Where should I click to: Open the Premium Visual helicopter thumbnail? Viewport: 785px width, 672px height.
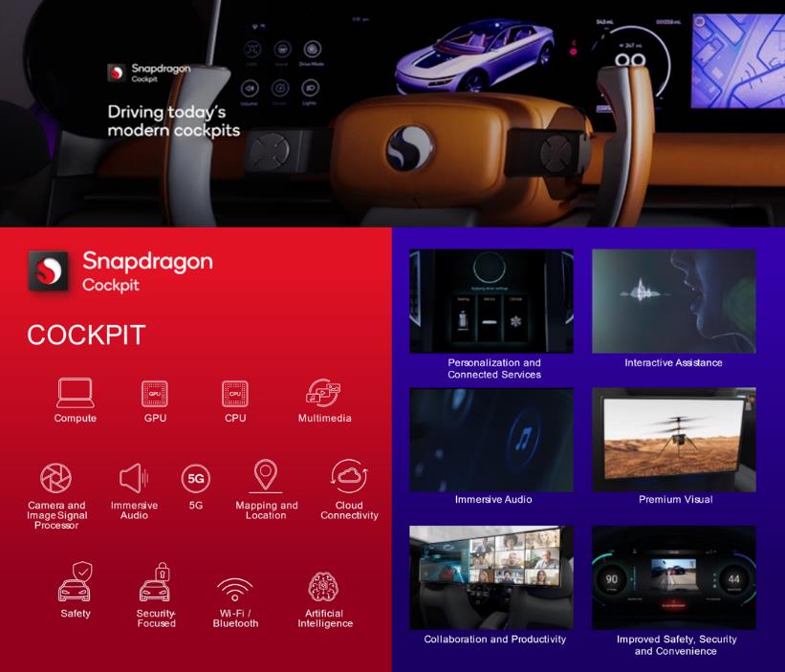(674, 440)
